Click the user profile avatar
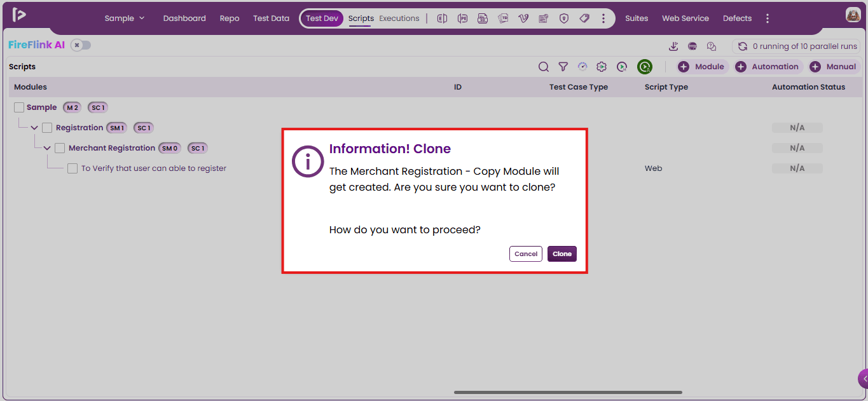Image resolution: width=868 pixels, height=401 pixels. click(853, 15)
